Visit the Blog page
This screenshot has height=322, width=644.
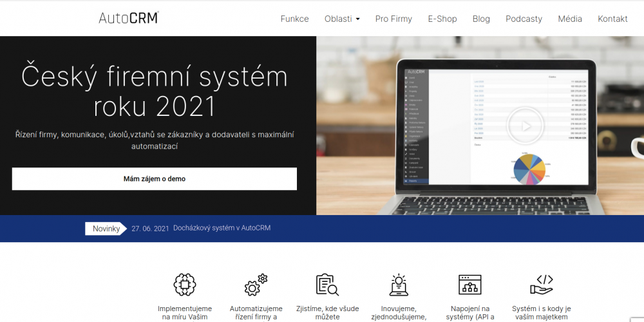[x=481, y=19]
